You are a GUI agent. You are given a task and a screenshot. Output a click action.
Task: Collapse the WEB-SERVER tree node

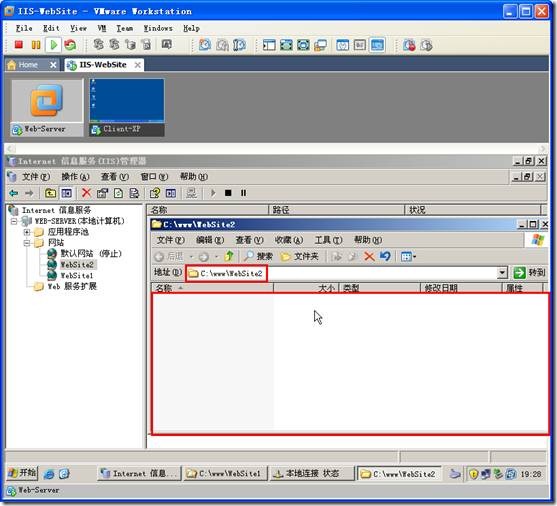pyautogui.click(x=14, y=221)
